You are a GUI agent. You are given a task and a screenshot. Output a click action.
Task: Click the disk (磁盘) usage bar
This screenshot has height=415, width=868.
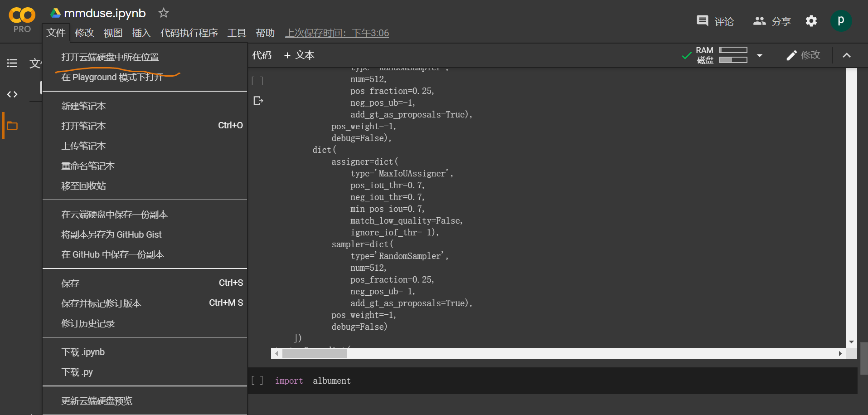(x=733, y=60)
